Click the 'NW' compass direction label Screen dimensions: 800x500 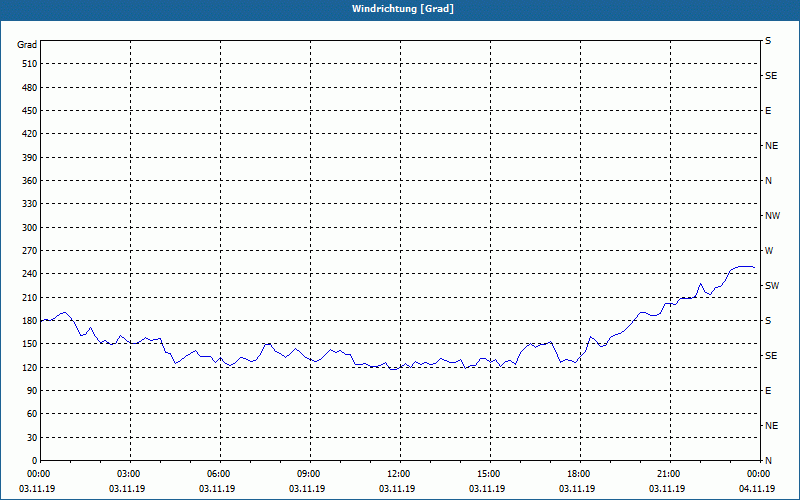tap(772, 216)
